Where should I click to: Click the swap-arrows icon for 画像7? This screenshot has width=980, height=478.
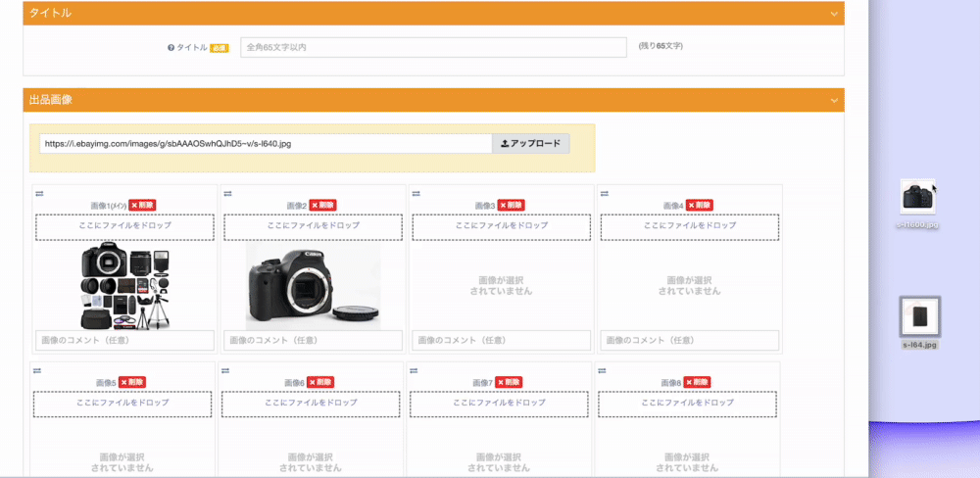(414, 370)
